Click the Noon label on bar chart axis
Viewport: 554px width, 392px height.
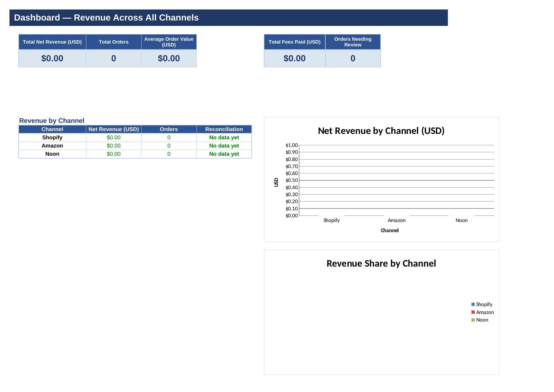(462, 220)
